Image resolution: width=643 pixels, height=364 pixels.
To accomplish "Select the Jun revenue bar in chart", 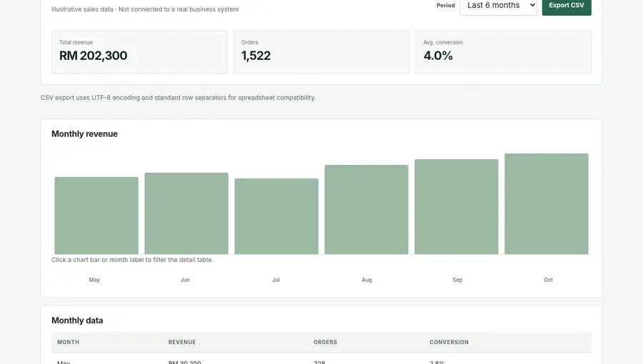I will (x=186, y=213).
